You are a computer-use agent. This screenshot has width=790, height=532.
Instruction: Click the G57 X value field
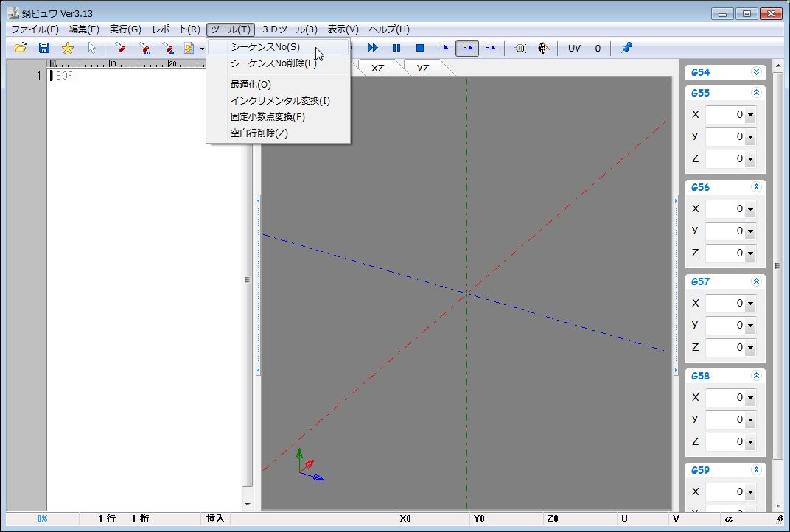pyautogui.click(x=725, y=304)
